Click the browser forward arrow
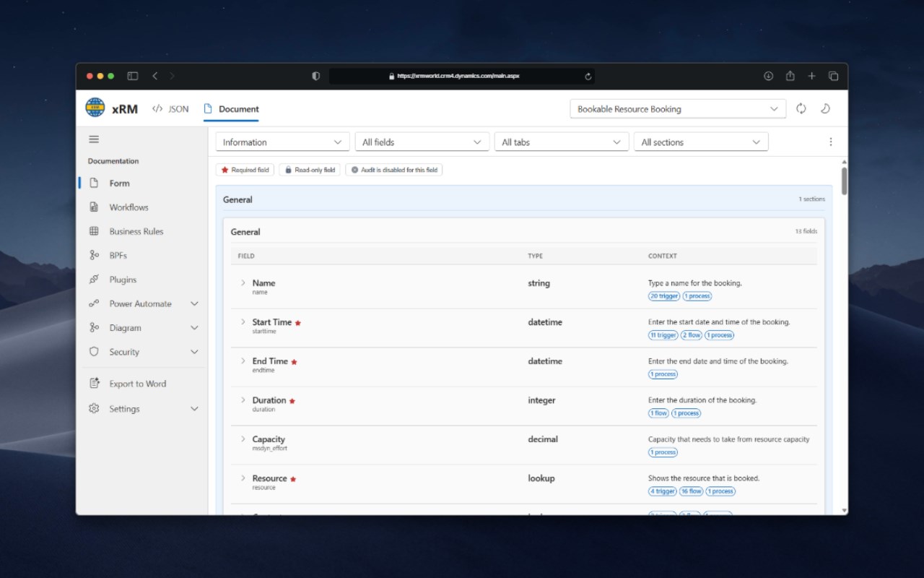Screen dimensions: 924x578 tap(172, 76)
